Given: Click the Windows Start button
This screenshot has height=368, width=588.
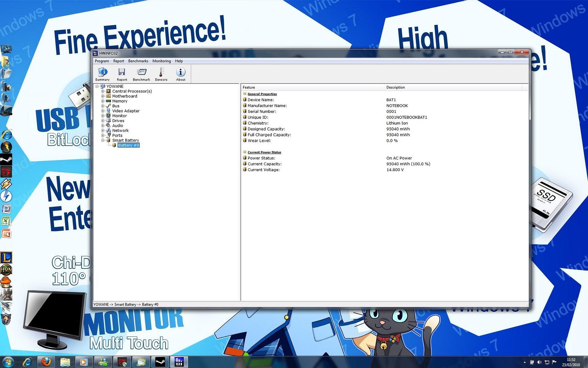Looking at the screenshot, I should 7,362.
